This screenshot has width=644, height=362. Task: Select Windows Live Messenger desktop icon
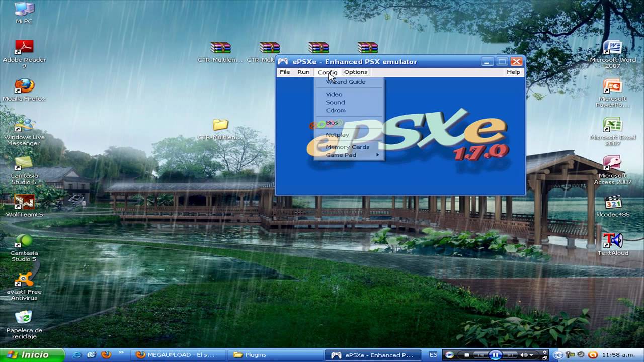24,132
